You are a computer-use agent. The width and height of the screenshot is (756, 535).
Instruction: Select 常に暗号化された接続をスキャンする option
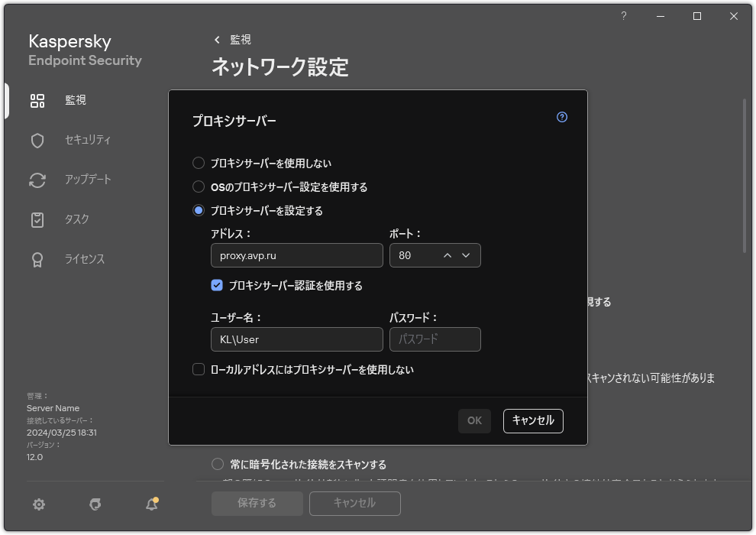point(216,464)
